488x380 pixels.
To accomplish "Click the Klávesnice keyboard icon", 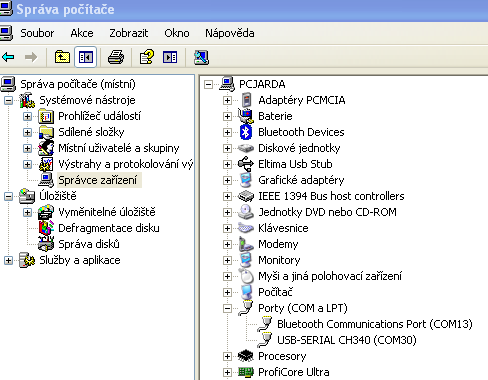I will click(x=246, y=228).
